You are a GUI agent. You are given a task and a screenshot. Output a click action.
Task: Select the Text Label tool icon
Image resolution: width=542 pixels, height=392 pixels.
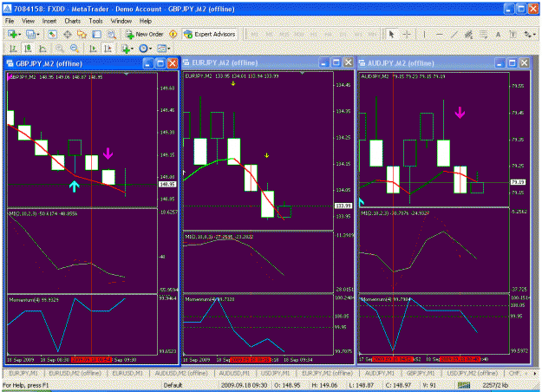[513, 34]
